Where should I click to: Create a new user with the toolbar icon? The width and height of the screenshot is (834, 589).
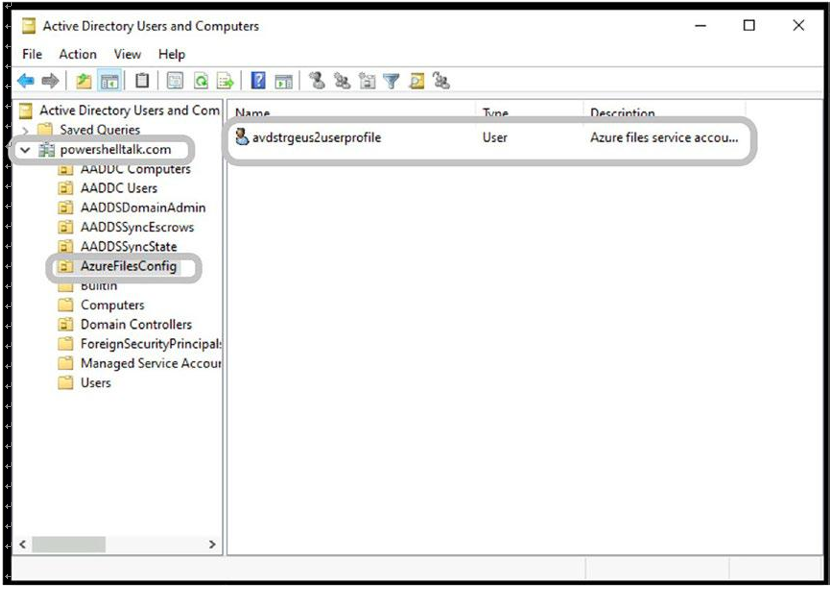tap(317, 81)
